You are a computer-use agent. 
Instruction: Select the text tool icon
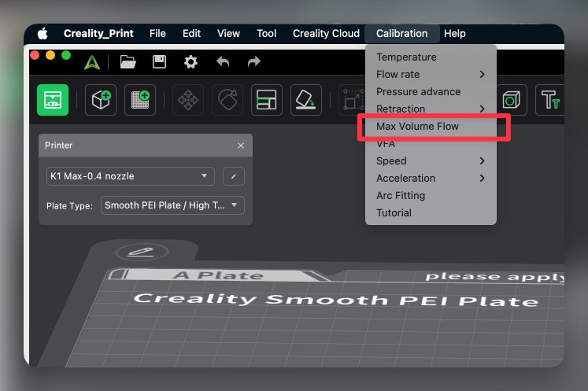549,100
